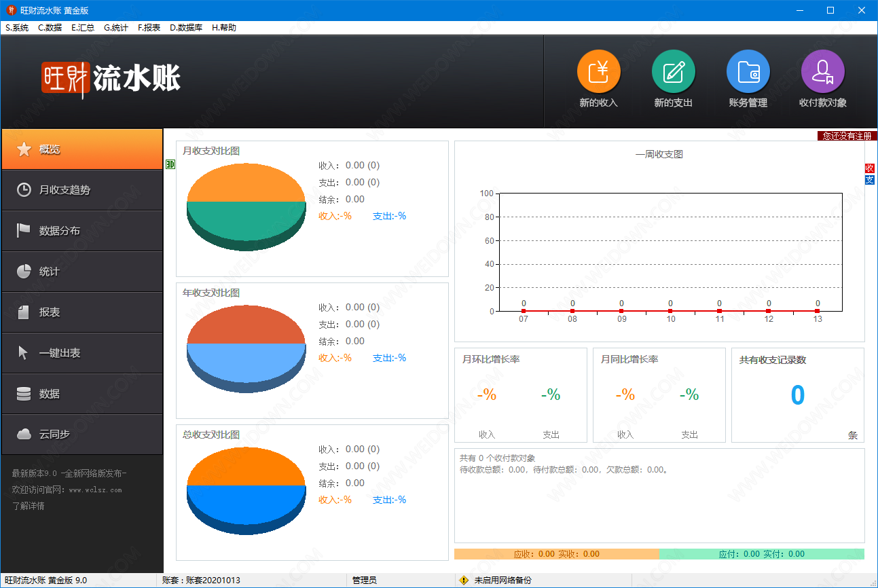Minimize the application window
Image resolution: width=878 pixels, height=588 pixels.
(801, 10)
